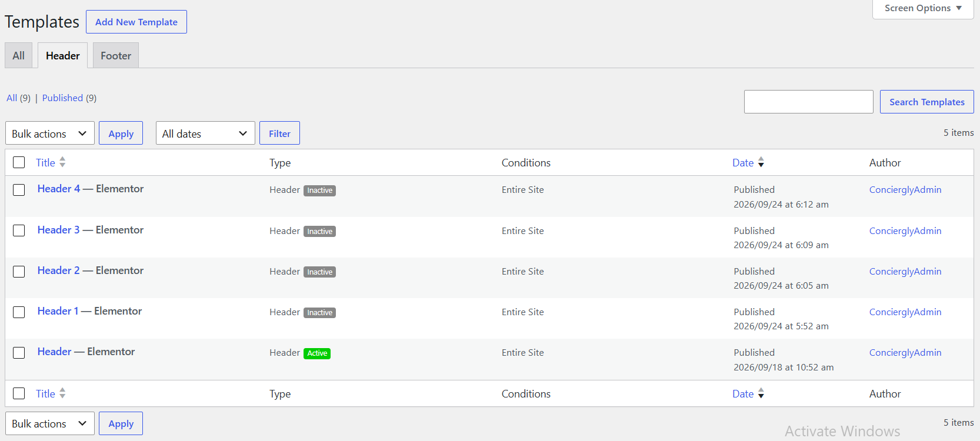
Task: Focus the template search input field
Action: pos(809,102)
